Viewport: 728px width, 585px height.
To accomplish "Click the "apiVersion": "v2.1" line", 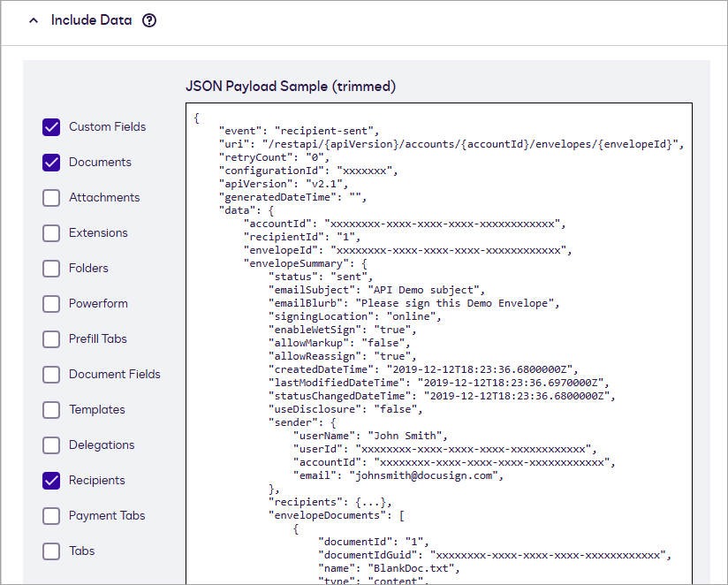I will [284, 184].
